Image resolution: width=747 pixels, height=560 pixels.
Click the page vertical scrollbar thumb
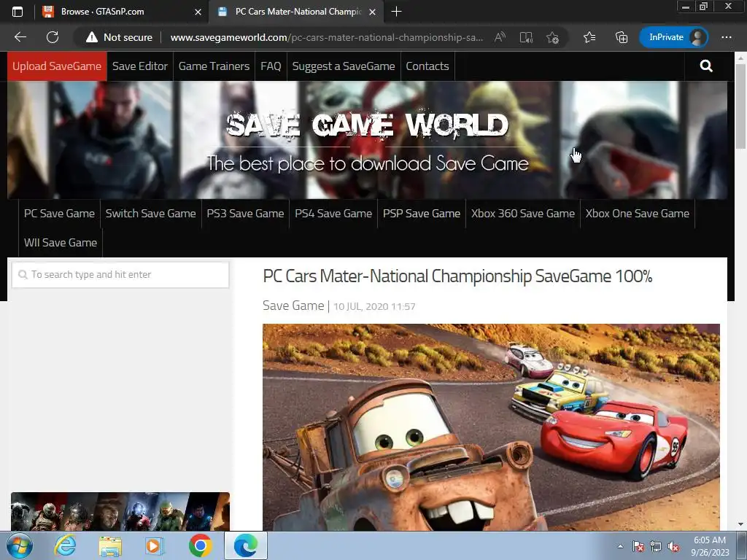[x=740, y=106]
